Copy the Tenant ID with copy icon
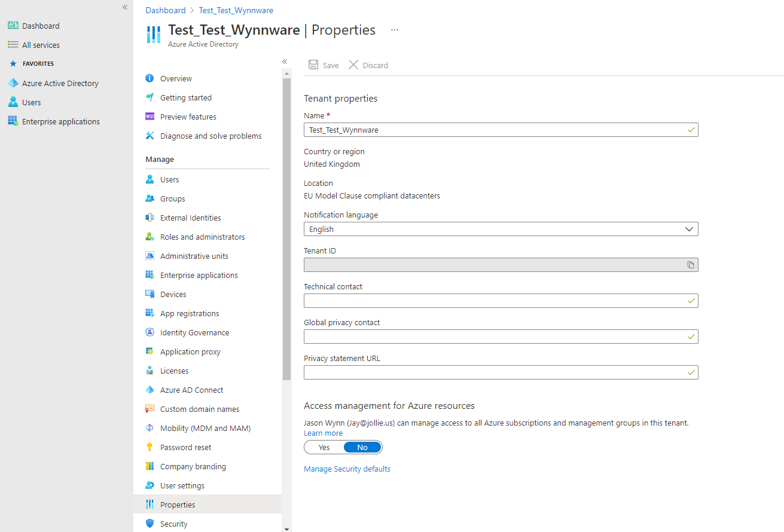The width and height of the screenshot is (784, 532). [691, 265]
